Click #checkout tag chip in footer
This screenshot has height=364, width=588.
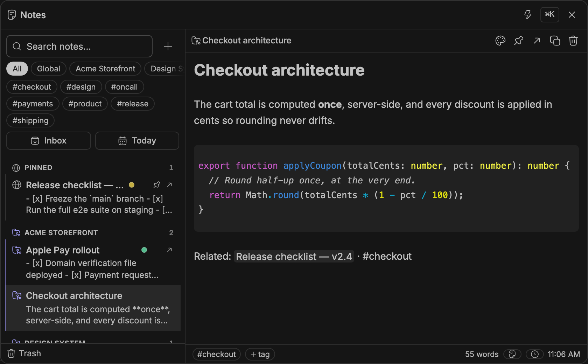click(217, 354)
